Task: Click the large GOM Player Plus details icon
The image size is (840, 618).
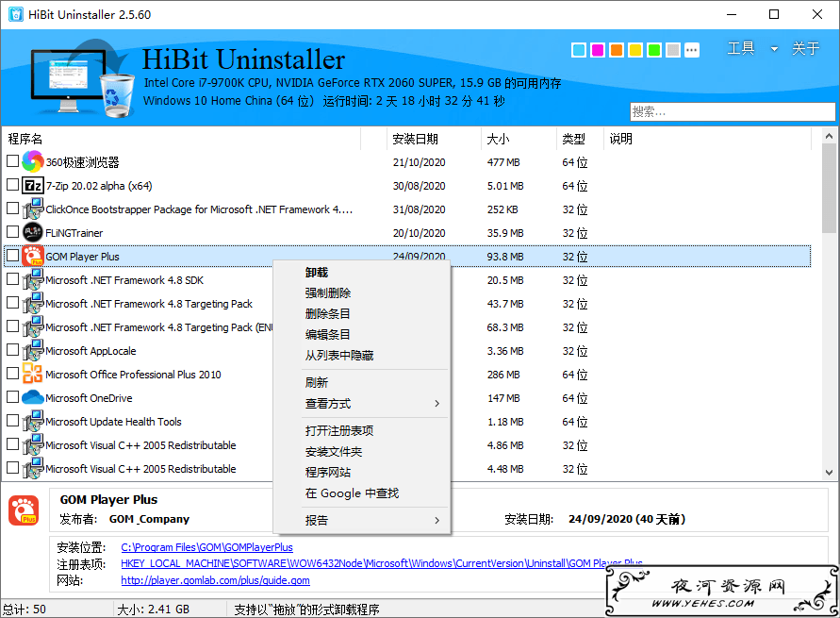Action: click(24, 510)
